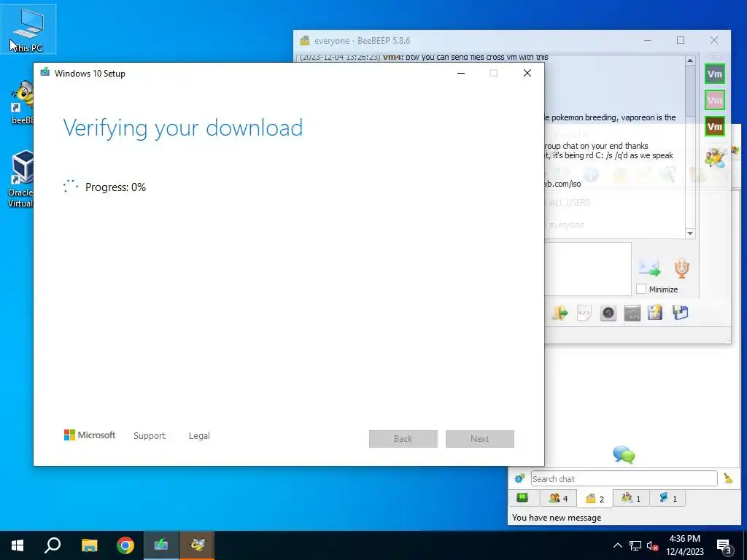Select the grey Vm user avatar in BeeBEEP
This screenshot has width=747, height=560.
click(x=715, y=74)
